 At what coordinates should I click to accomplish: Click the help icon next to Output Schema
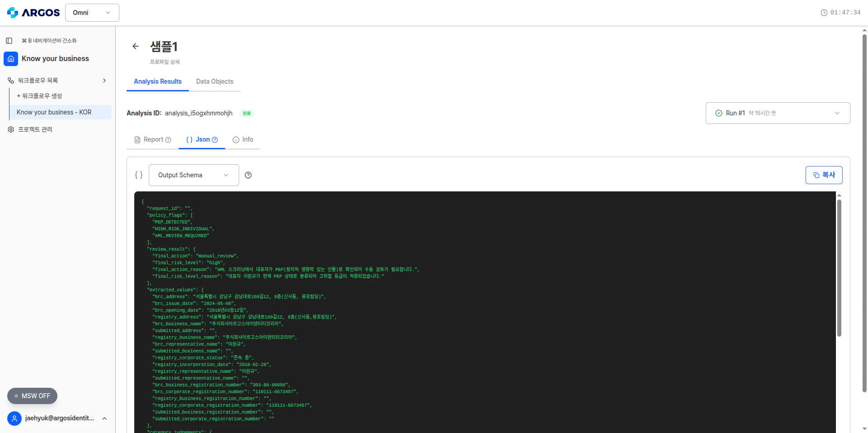[x=248, y=175]
